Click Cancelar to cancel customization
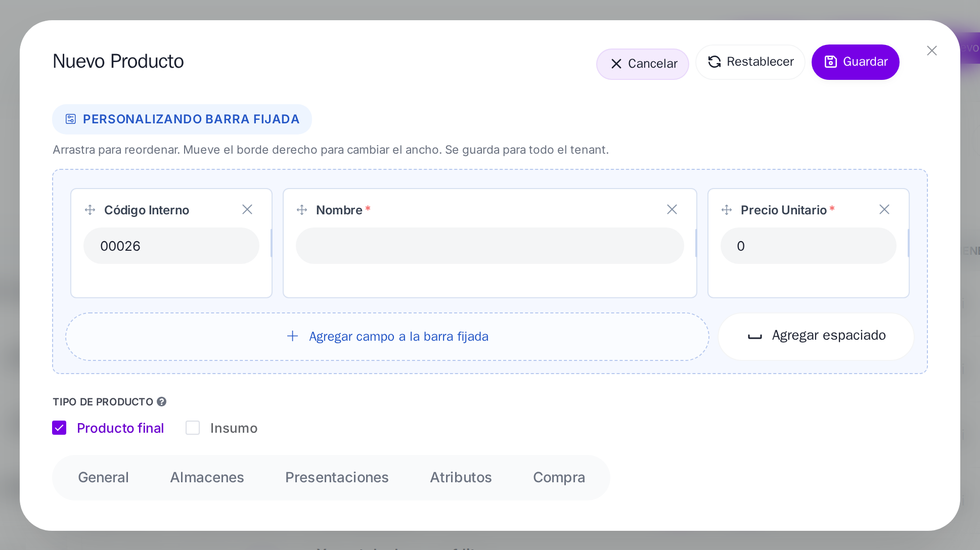The height and width of the screenshot is (550, 980). click(643, 64)
